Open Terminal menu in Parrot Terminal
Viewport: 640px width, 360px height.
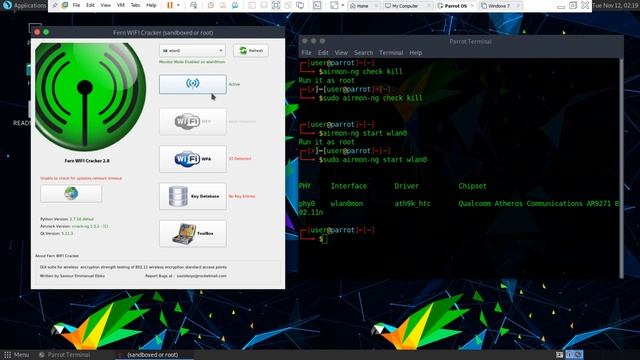(x=391, y=53)
